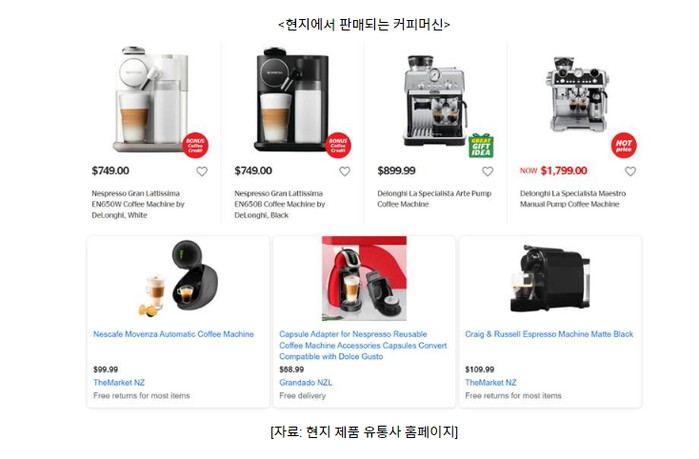Screen dimensions: 699x459
Task: Click the Great Gift Idea badge
Action: pos(481,146)
